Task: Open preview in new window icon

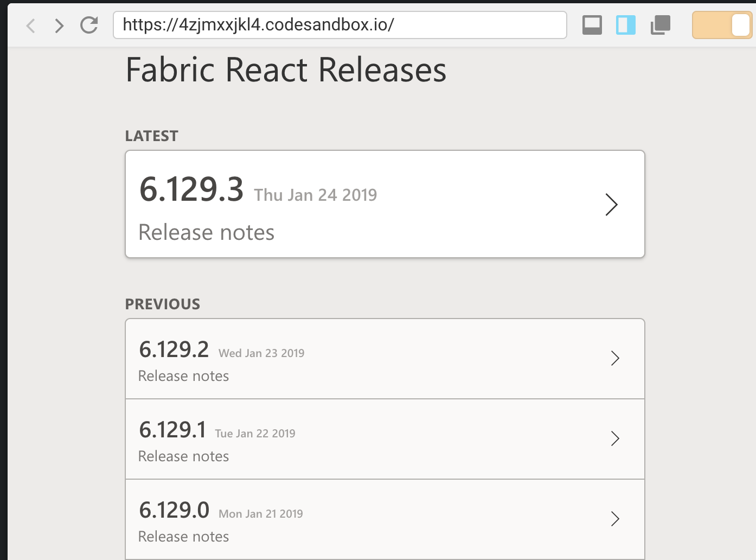Action: click(x=661, y=25)
